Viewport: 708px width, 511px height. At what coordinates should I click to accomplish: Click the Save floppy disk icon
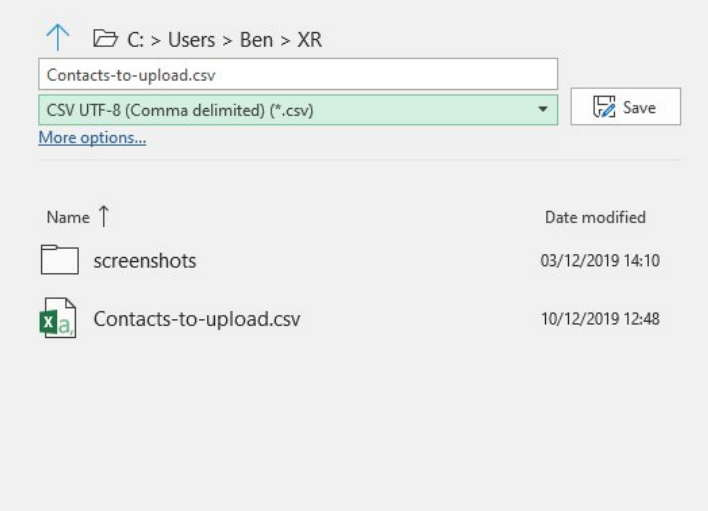[604, 107]
